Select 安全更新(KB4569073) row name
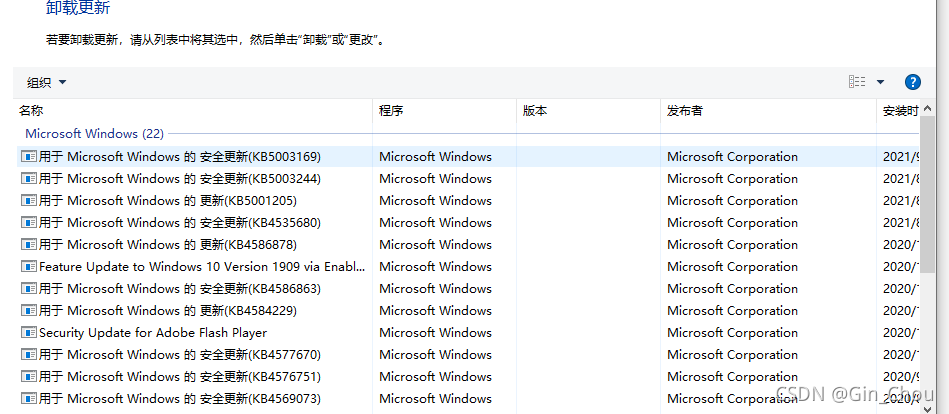The image size is (949, 414). 180,398
